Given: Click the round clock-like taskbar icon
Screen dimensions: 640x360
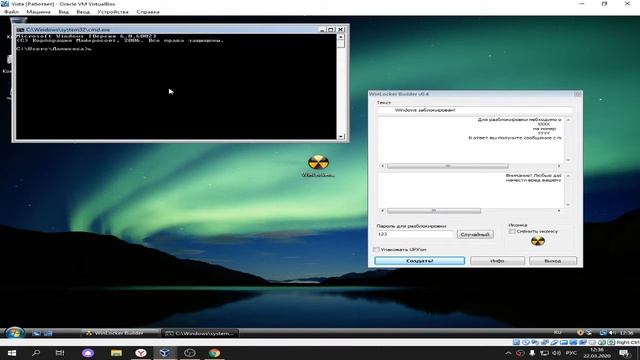Looking at the screenshot, I should click(190, 353).
